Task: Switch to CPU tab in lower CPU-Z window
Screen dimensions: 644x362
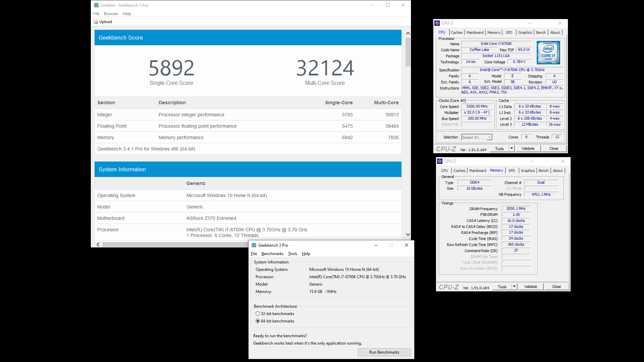Action: pyautogui.click(x=444, y=171)
